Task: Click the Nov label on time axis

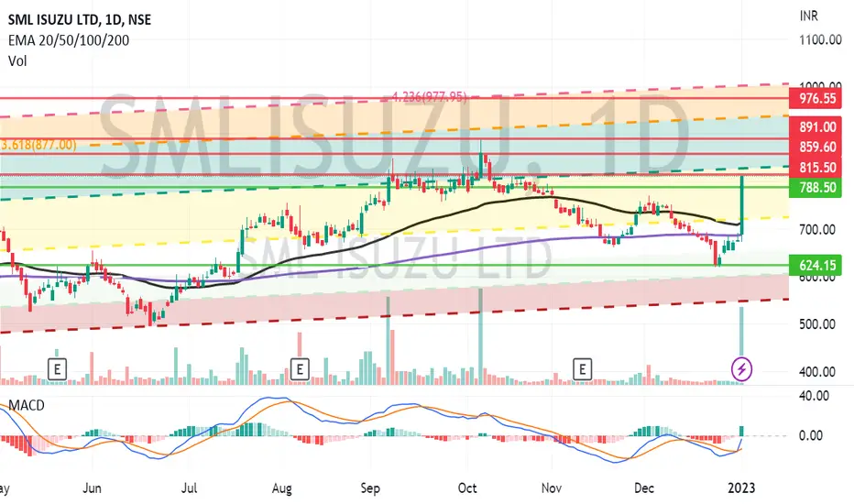Action: tap(552, 488)
